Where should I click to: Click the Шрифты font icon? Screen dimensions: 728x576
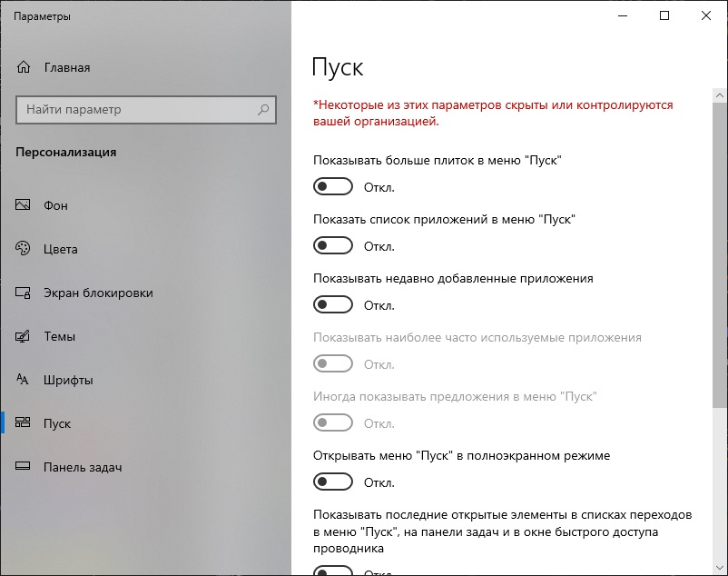click(25, 380)
